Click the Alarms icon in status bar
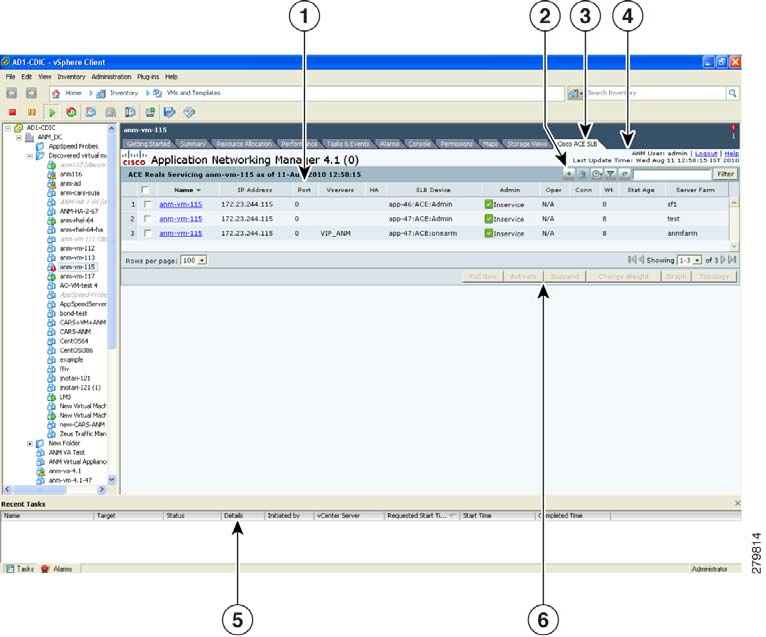 pyautogui.click(x=45, y=568)
